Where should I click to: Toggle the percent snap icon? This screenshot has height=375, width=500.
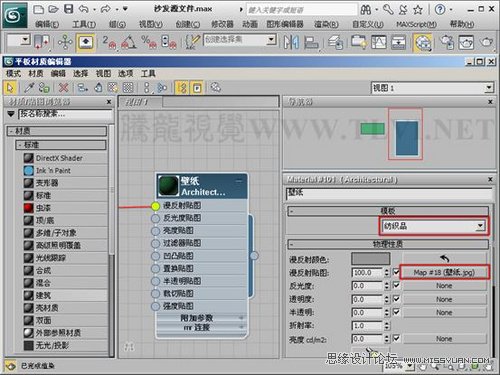tap(148, 42)
